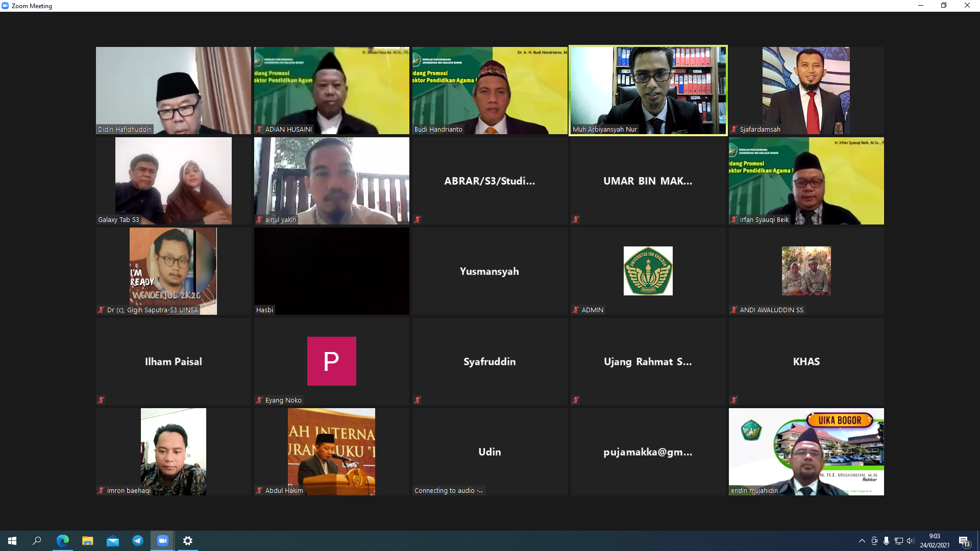Open Windows Start menu
This screenshot has width=980, height=551.
coord(12,541)
